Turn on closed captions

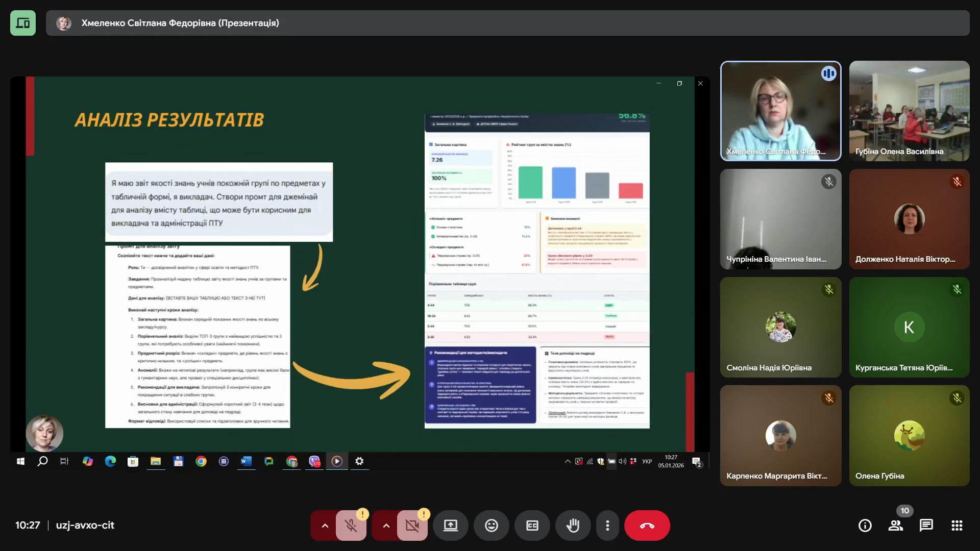coord(532,525)
